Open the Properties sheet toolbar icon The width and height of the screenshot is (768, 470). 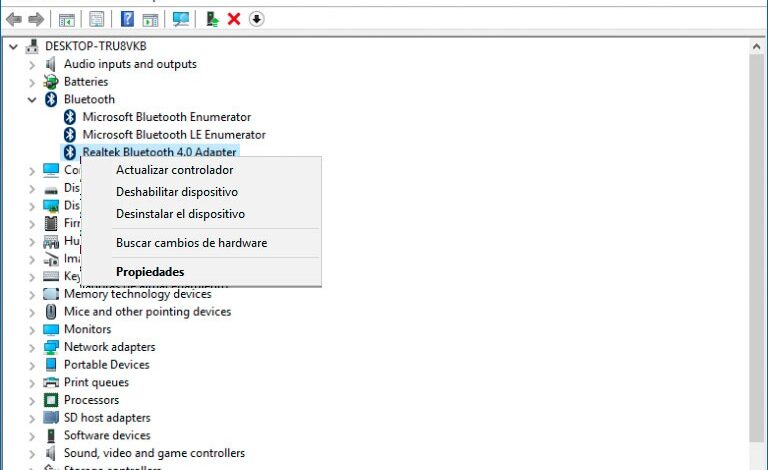96,20
